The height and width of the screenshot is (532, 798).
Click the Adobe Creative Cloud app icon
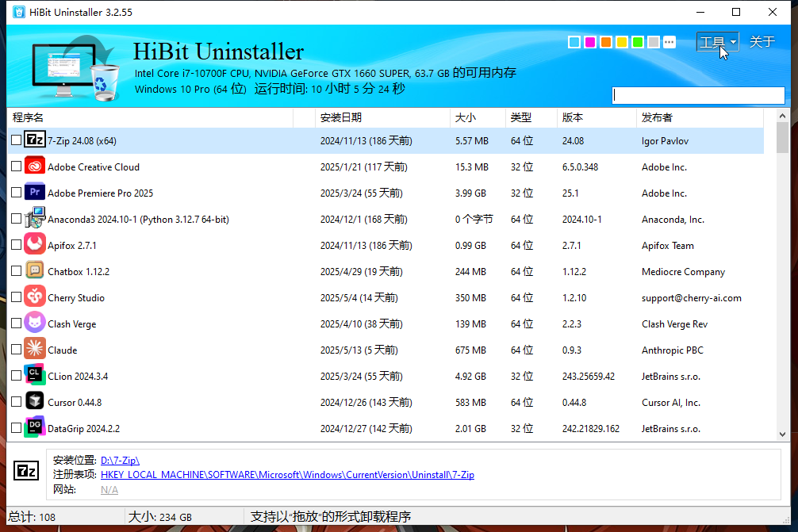coord(34,166)
